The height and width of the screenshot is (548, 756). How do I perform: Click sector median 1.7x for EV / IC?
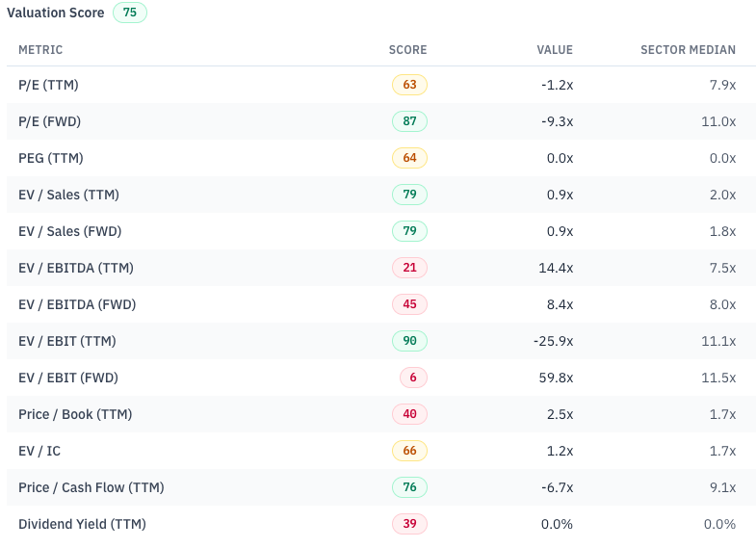pyautogui.click(x=722, y=452)
